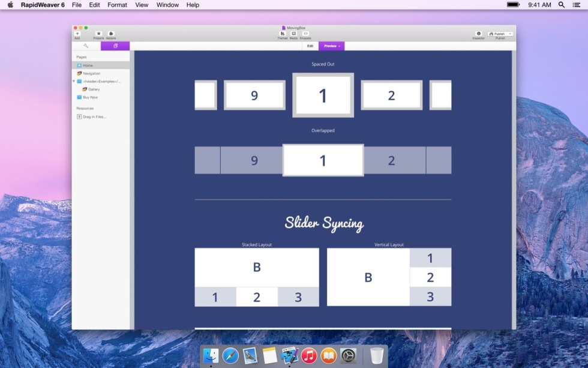Screen dimensions: 588x368
Task: Click the preview pane vertical scrollbar
Action: tap(514, 190)
